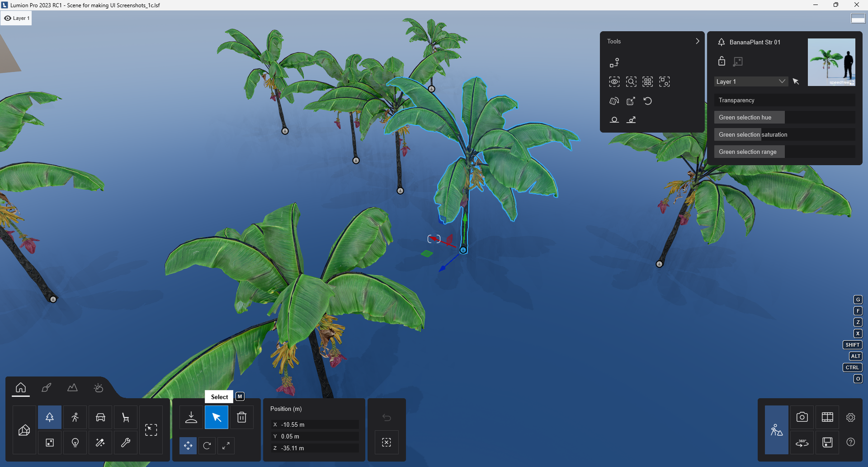868x467 pixels.
Task: Expand the Layer 1 badge at top left
Action: (16, 18)
